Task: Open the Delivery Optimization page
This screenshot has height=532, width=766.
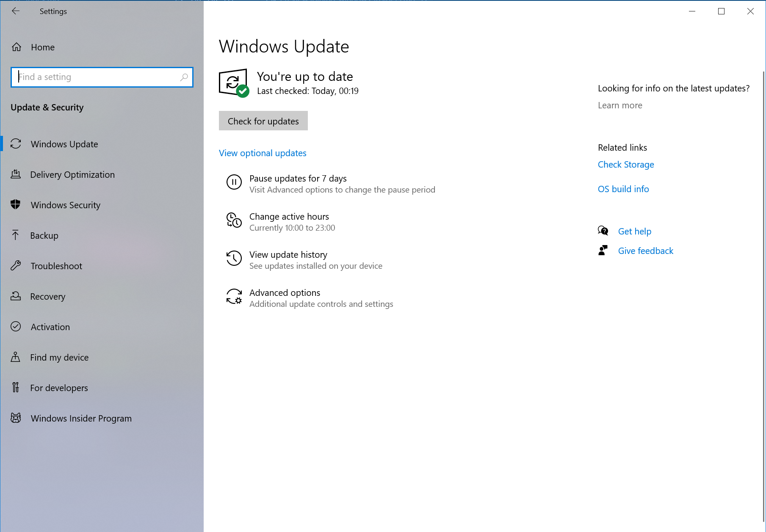Action: click(x=72, y=174)
